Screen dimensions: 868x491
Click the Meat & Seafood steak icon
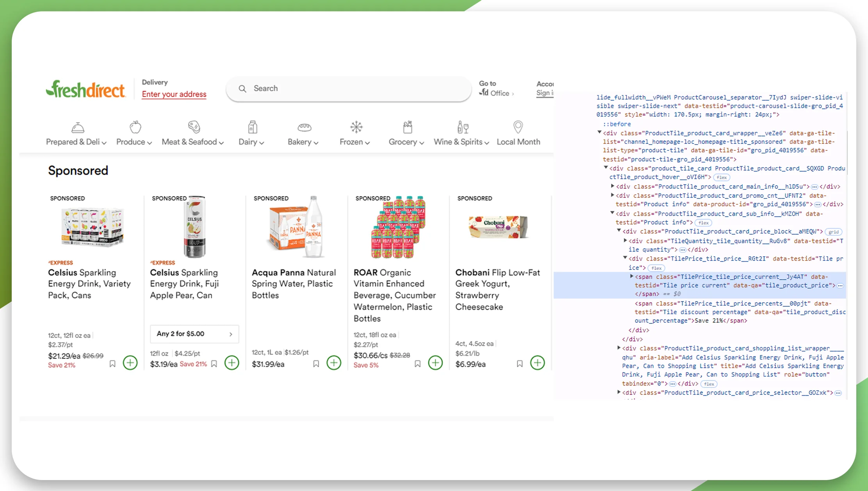tap(194, 127)
